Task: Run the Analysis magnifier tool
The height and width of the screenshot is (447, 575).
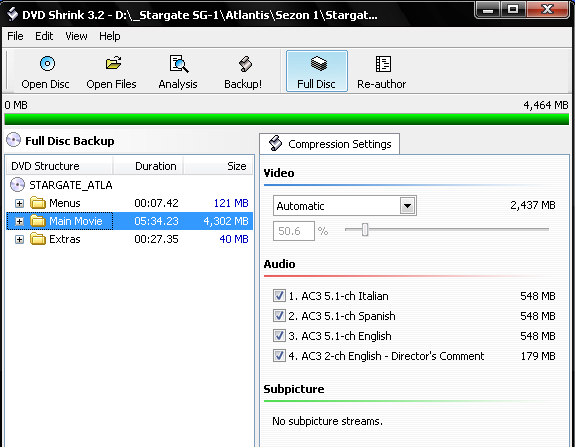Action: click(179, 64)
